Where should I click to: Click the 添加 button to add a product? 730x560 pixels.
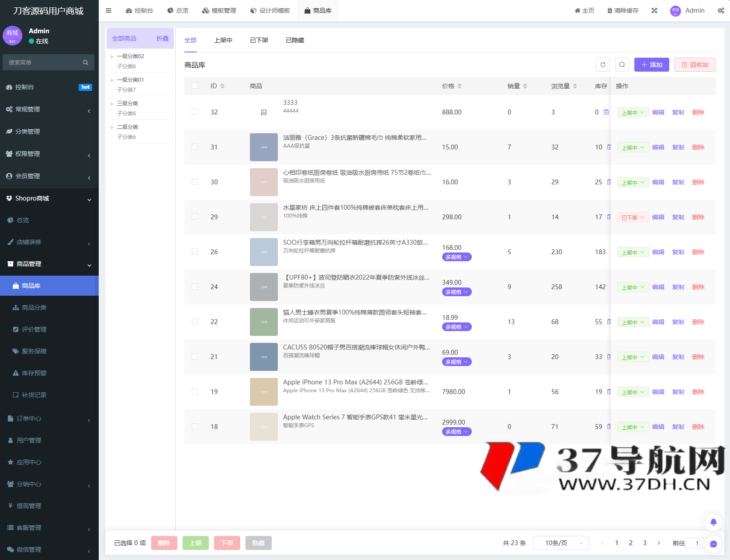pyautogui.click(x=651, y=65)
